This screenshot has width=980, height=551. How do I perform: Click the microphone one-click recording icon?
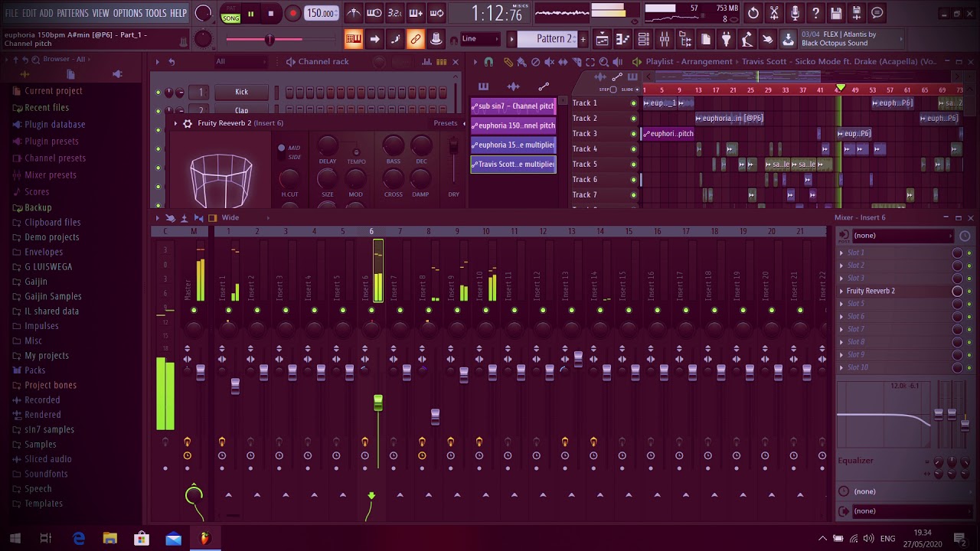pyautogui.click(x=795, y=13)
